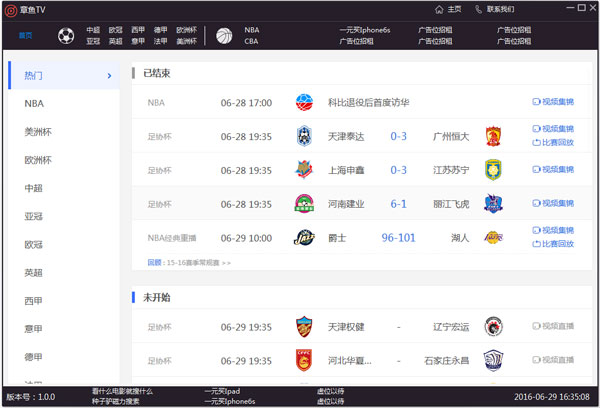Click the 丽江飞虎 team badge
The width and height of the screenshot is (600, 408).
pos(493,204)
